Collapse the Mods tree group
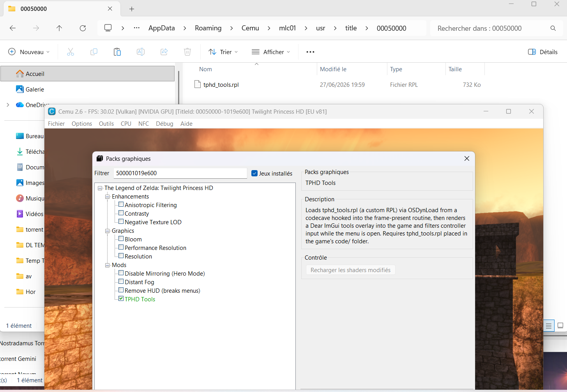This screenshot has height=392, width=567. click(x=108, y=265)
